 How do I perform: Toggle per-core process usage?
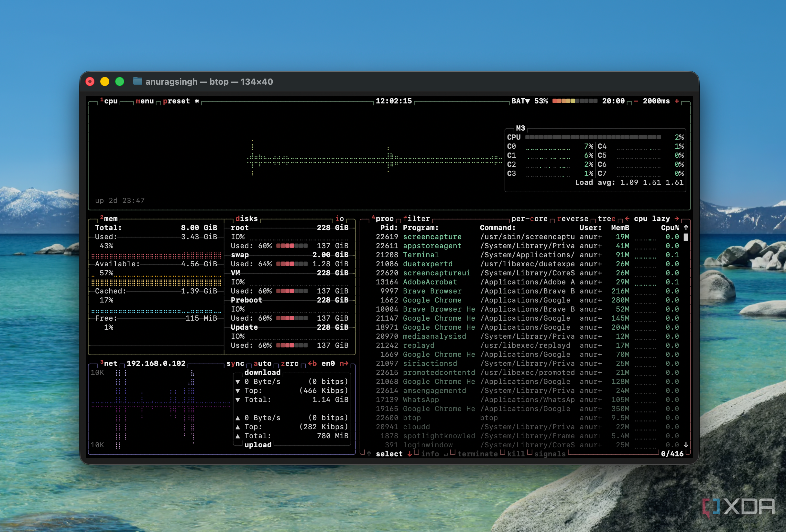tap(529, 219)
